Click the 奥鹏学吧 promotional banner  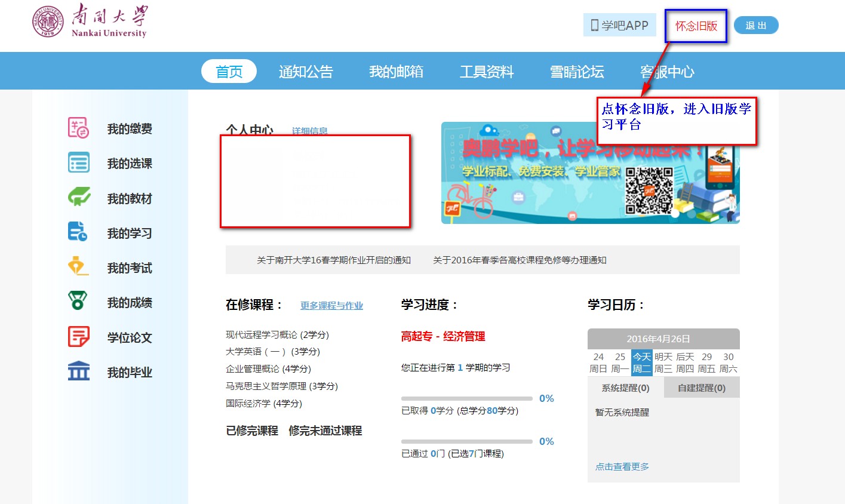(x=590, y=173)
